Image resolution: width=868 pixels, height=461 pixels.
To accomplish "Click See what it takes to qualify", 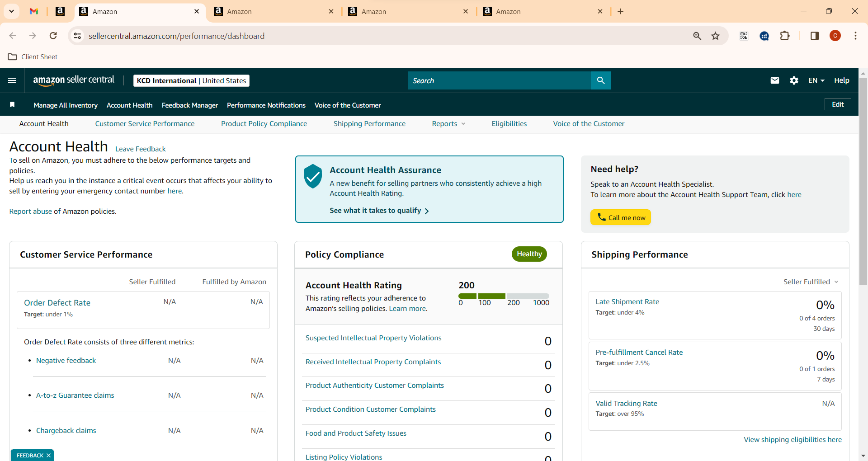I will [x=379, y=211].
